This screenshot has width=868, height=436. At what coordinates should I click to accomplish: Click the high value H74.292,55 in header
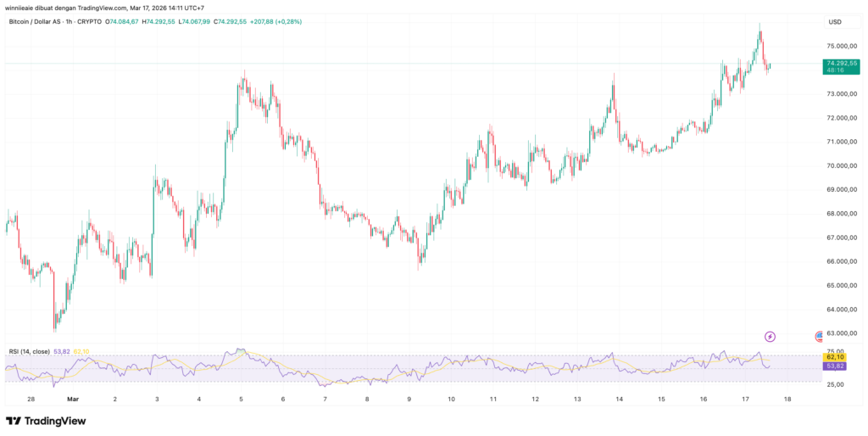(x=159, y=21)
